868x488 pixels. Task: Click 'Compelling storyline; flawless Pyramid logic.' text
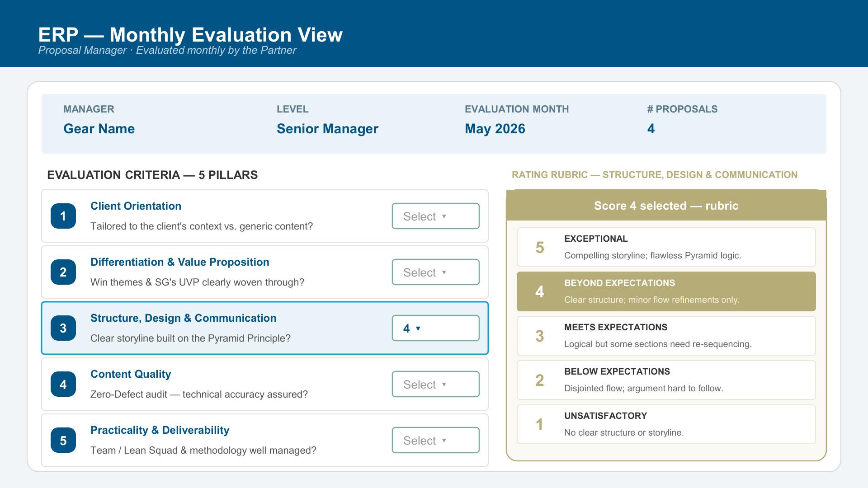(653, 255)
